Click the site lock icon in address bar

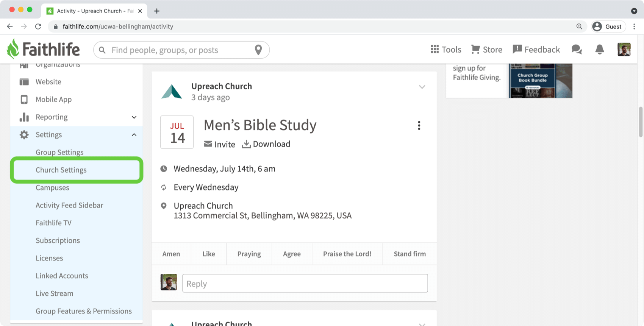pos(56,27)
